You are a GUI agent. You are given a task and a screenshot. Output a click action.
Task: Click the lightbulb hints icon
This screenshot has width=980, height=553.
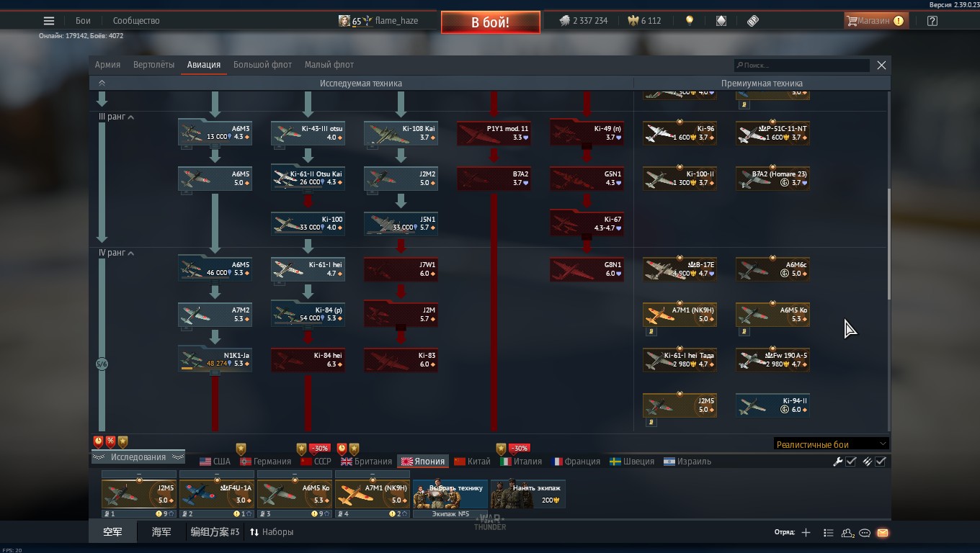pos(690,21)
